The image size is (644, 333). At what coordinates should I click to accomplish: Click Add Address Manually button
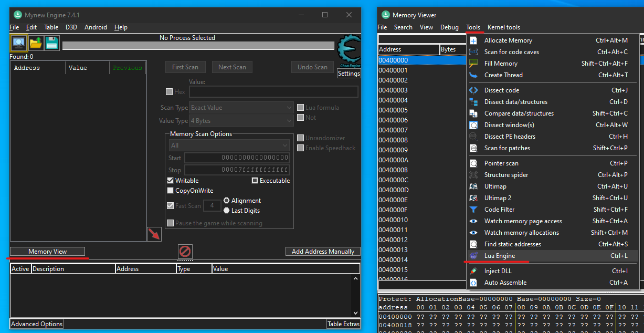pos(323,252)
